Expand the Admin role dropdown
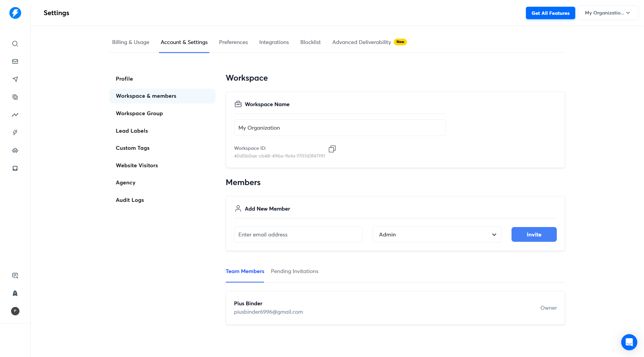Screen dimensions: 644x357 [437, 234]
